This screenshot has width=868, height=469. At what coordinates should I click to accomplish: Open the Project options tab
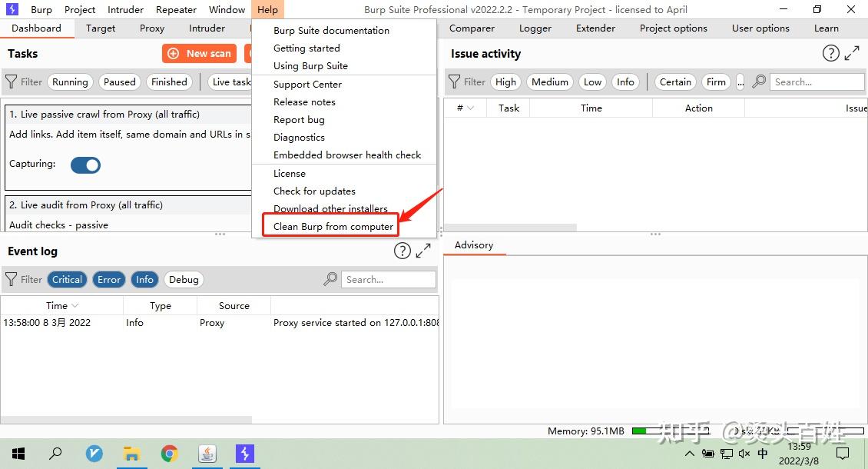pyautogui.click(x=673, y=28)
